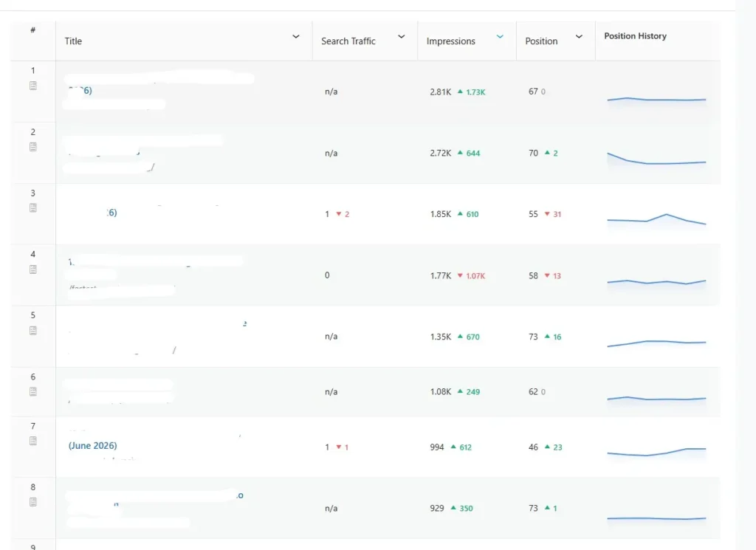Expand the Position column dropdown

[x=579, y=37]
